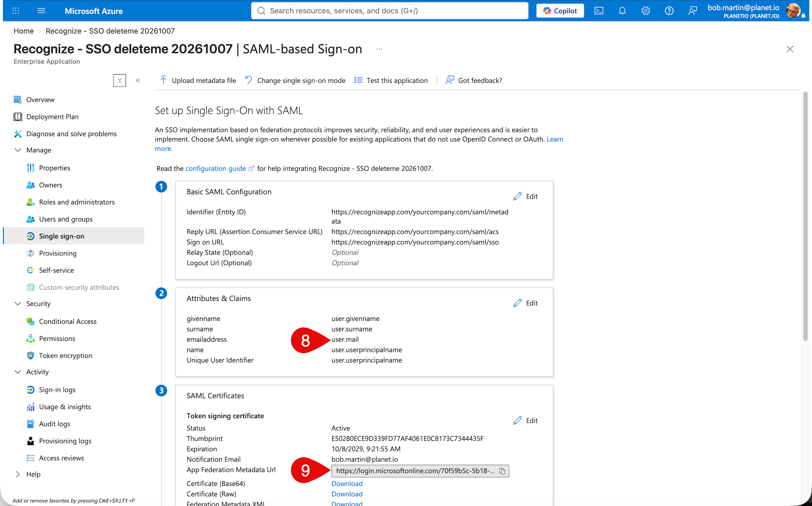Edit the Token signing certificate
Image resolution: width=812 pixels, height=506 pixels.
[x=525, y=421]
